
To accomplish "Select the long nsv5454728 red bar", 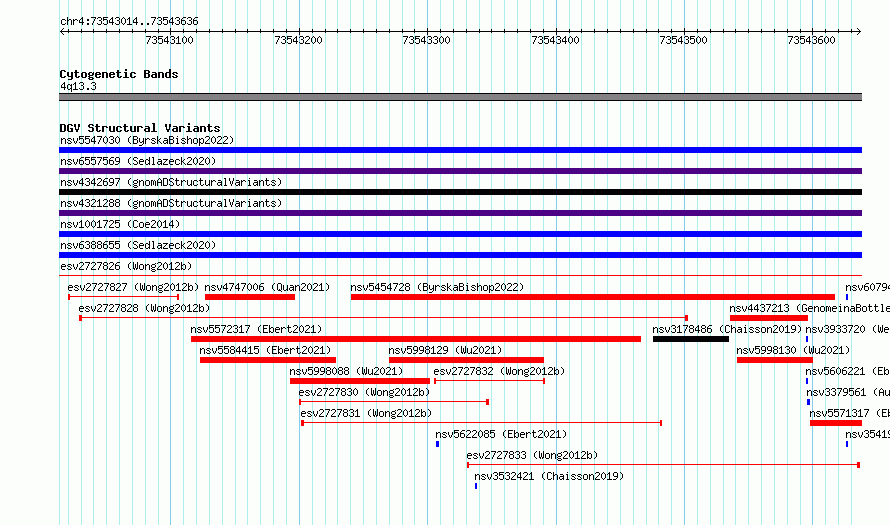I will coord(593,297).
